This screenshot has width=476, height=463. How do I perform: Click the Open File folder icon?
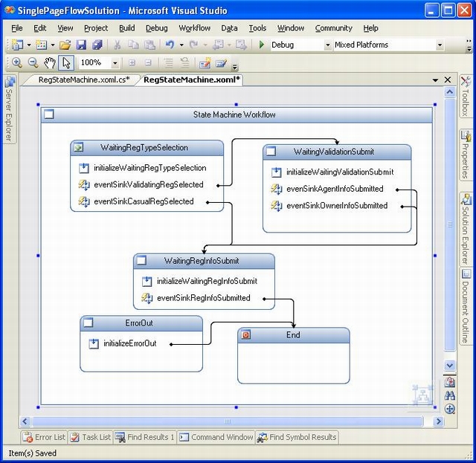[65, 45]
